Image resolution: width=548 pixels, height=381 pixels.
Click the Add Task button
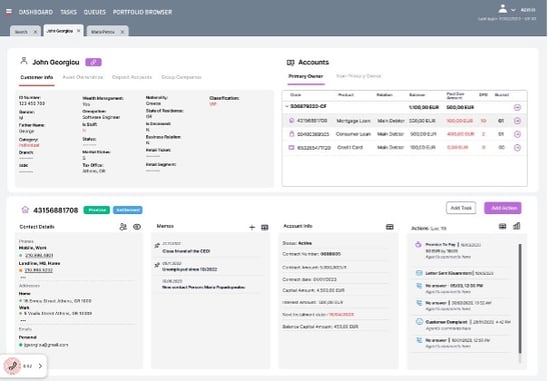tap(461, 208)
